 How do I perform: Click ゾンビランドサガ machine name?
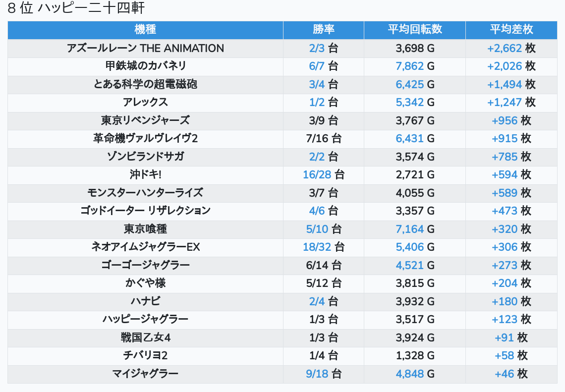pyautogui.click(x=145, y=157)
